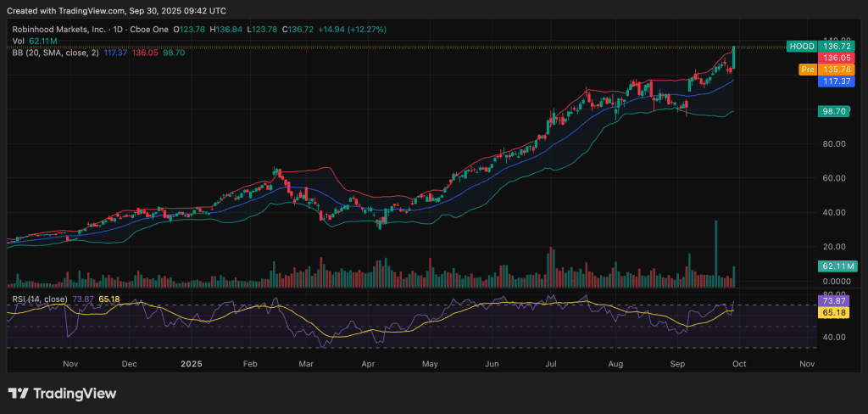
Task: Click the tallest volume bar in September
Action: (716, 250)
